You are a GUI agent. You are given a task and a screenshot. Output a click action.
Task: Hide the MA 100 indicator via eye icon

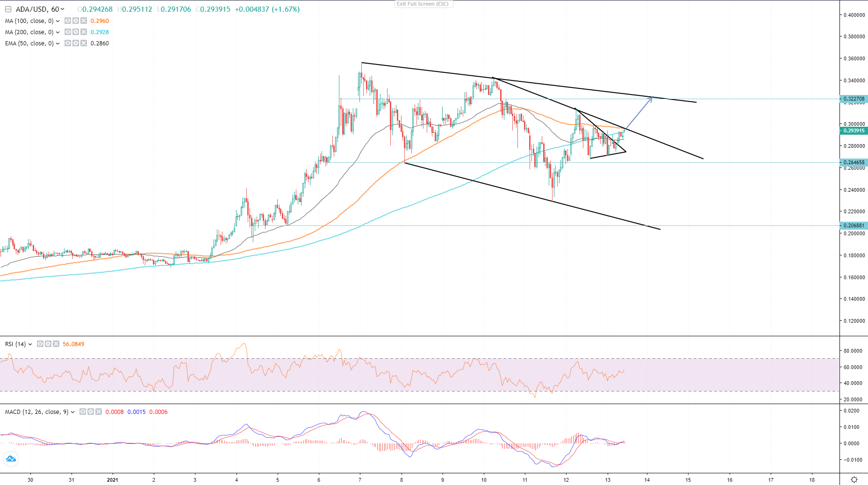point(68,21)
